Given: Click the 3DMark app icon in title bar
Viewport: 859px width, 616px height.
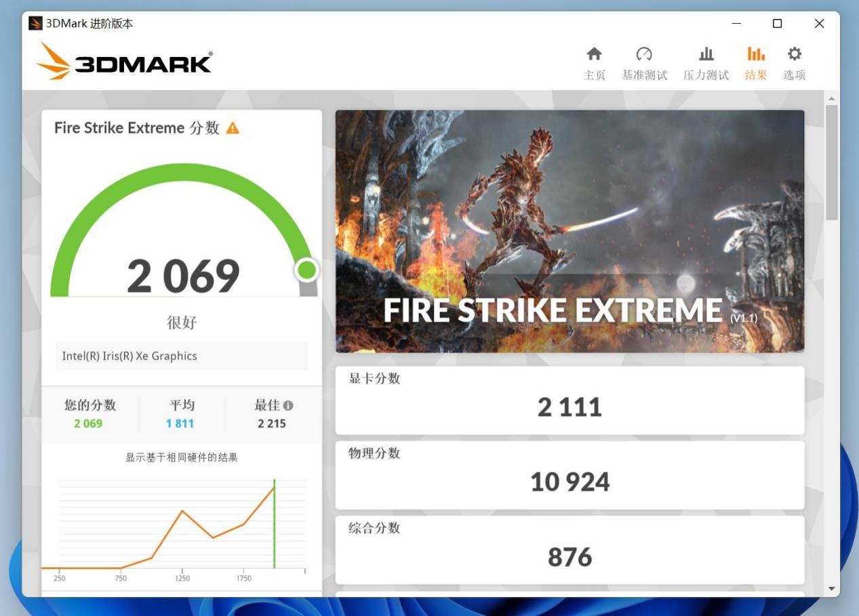Looking at the screenshot, I should tap(35, 24).
